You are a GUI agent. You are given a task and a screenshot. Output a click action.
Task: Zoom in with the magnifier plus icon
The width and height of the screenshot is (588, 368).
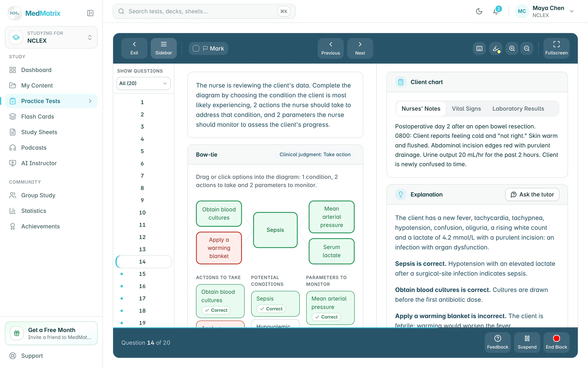[x=512, y=48]
